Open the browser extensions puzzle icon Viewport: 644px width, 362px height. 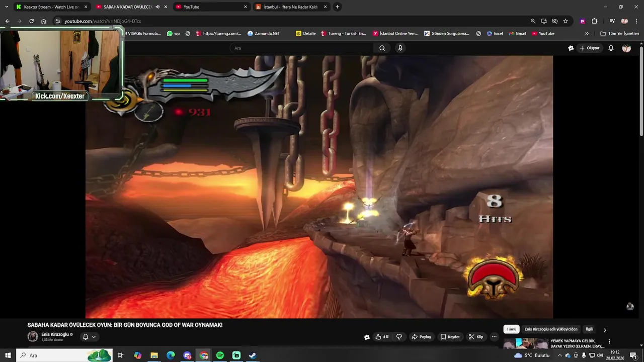pyautogui.click(x=594, y=21)
